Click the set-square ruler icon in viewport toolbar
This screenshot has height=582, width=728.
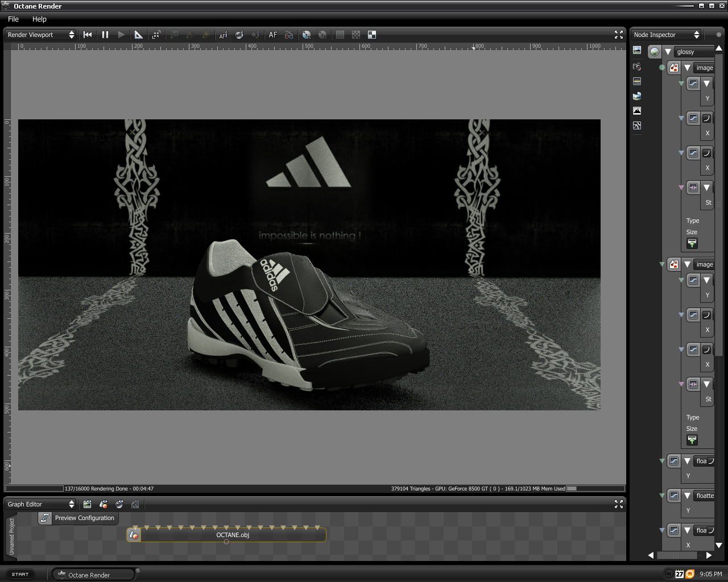tap(139, 35)
